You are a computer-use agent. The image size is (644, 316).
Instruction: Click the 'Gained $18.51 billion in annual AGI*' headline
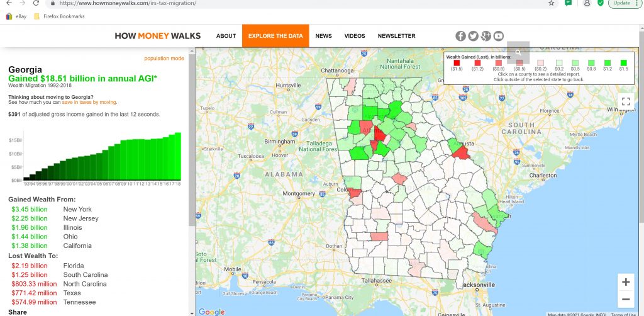coord(83,79)
